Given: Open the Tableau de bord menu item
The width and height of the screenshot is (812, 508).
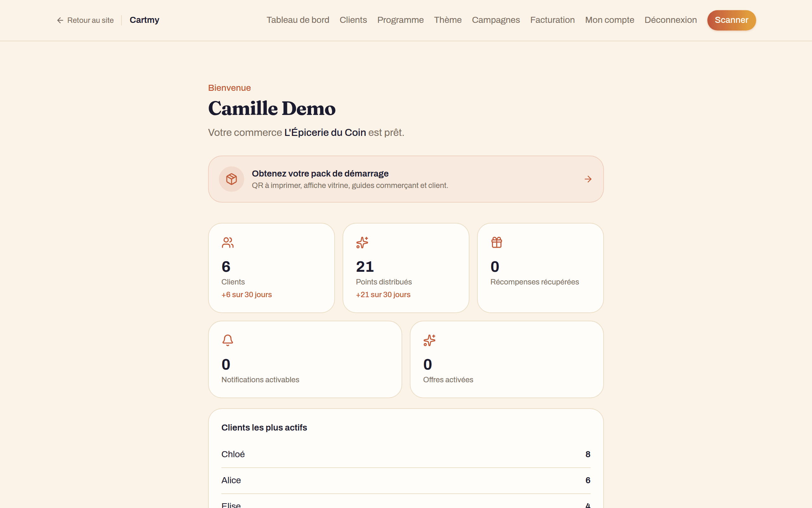Looking at the screenshot, I should (x=298, y=20).
